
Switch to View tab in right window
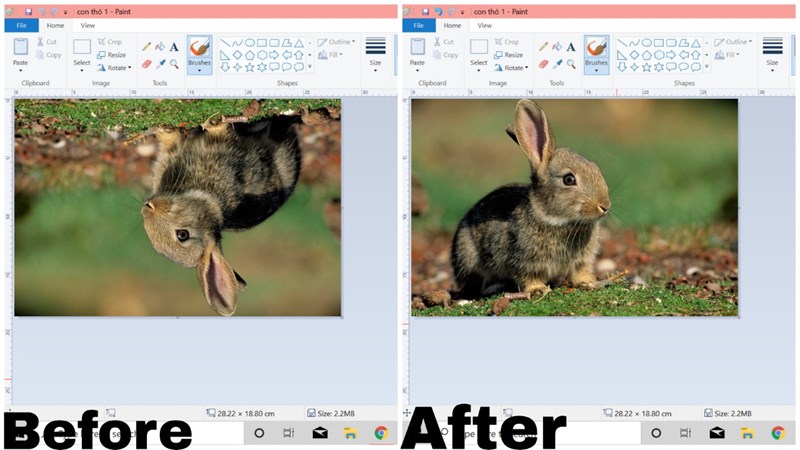485,25
